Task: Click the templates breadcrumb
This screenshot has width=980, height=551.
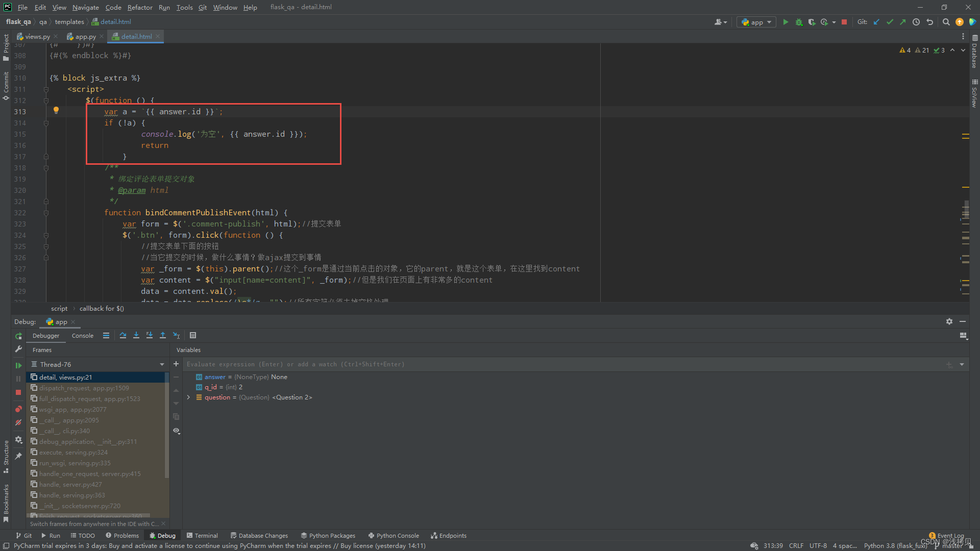Action: 69,22
